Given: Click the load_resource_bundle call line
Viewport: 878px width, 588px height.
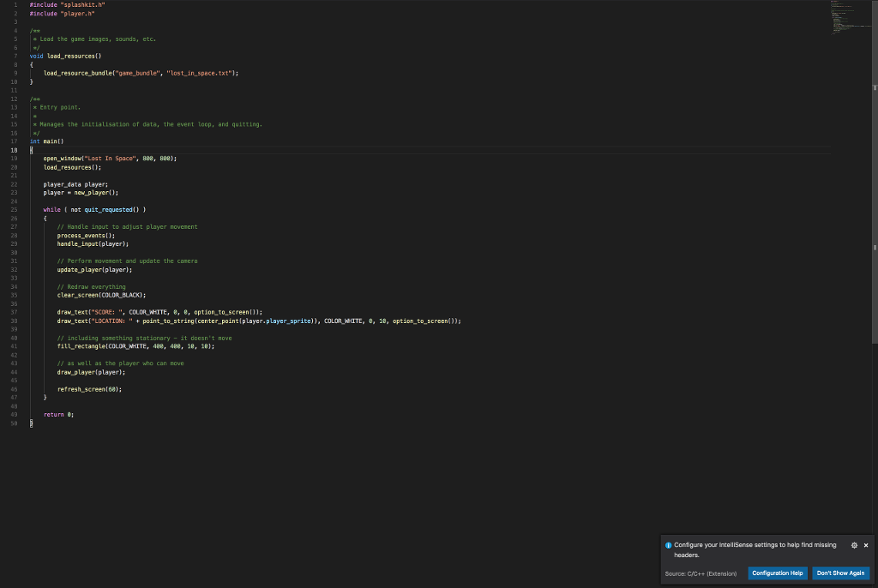Looking at the screenshot, I should coord(141,73).
